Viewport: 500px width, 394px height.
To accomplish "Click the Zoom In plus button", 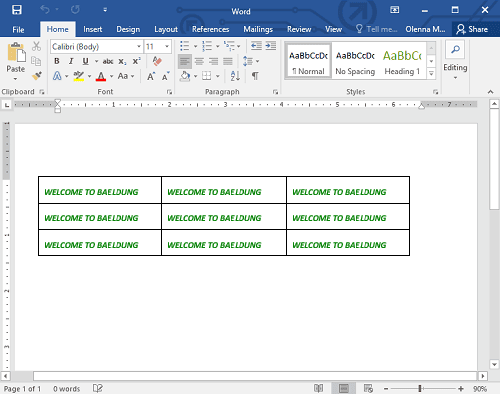I will click(x=461, y=388).
